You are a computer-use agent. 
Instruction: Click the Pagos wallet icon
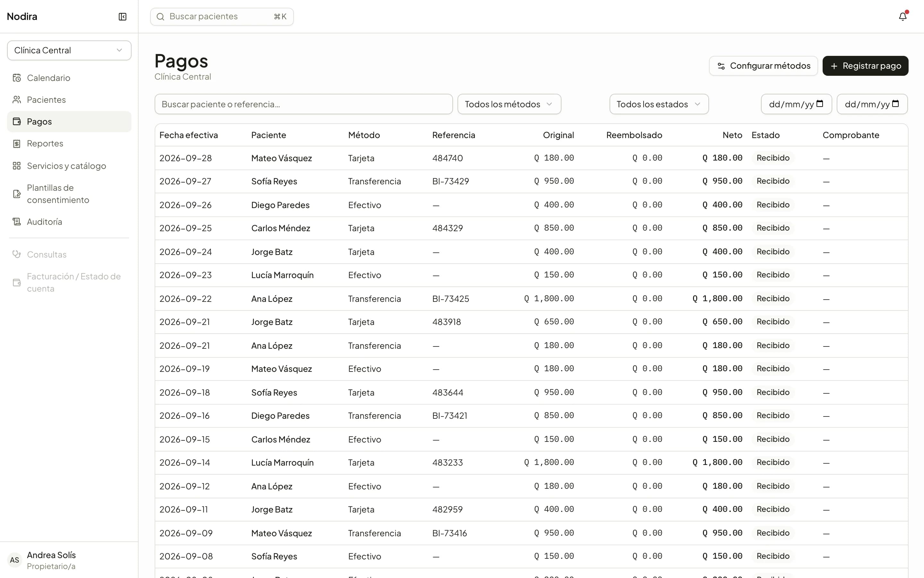[17, 122]
